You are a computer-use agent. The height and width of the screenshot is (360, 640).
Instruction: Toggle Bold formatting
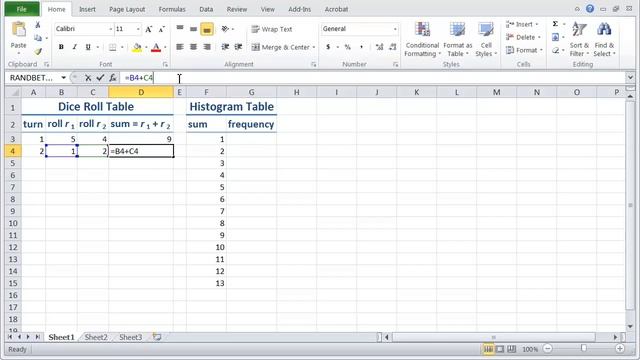pos(61,47)
